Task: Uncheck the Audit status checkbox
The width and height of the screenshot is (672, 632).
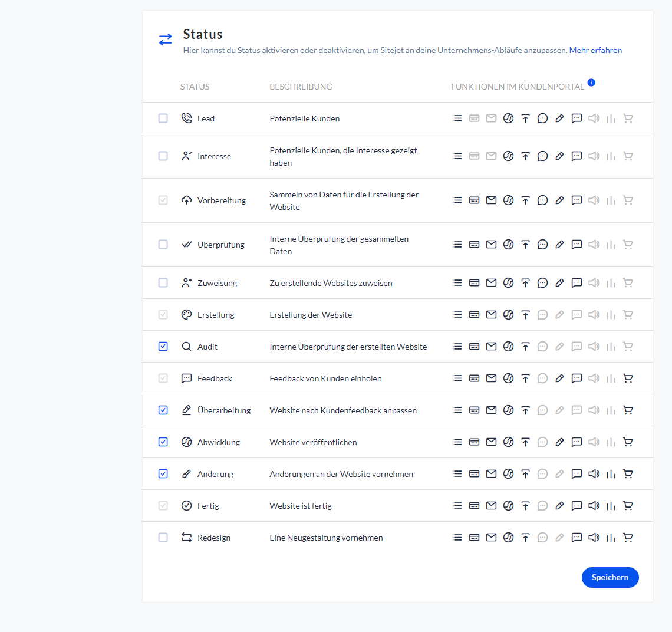Action: [163, 347]
